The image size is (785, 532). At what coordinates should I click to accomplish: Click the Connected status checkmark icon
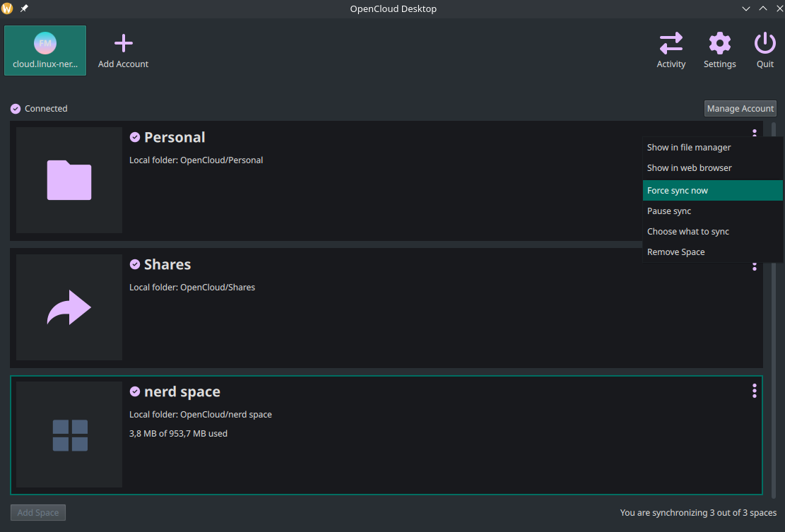coord(16,109)
